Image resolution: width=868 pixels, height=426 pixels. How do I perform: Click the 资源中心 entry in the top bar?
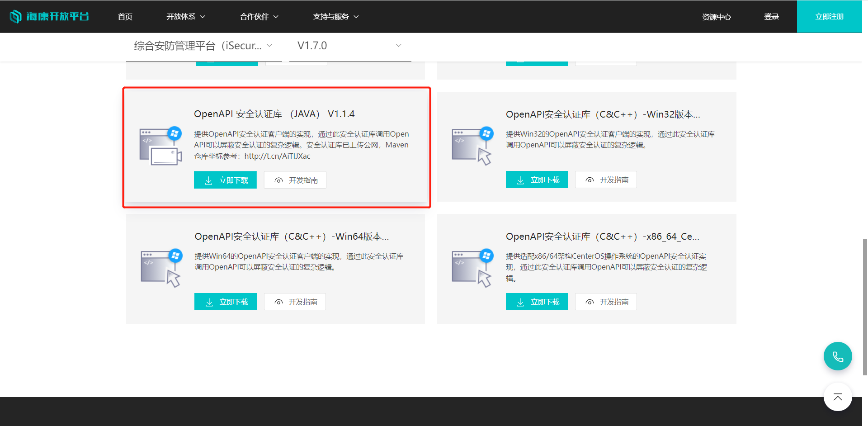point(716,16)
